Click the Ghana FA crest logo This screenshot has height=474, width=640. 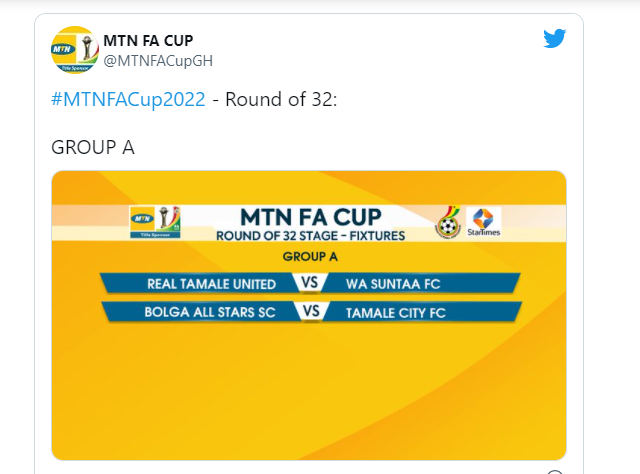(x=448, y=223)
